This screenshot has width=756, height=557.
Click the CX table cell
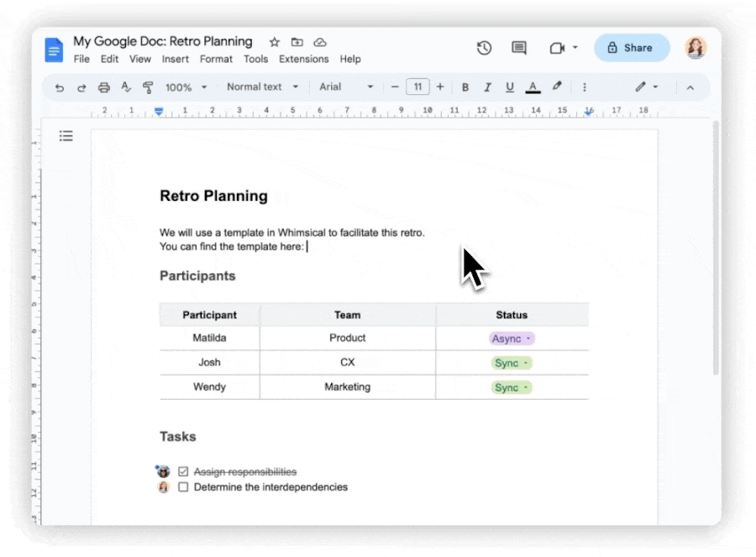[x=348, y=362]
